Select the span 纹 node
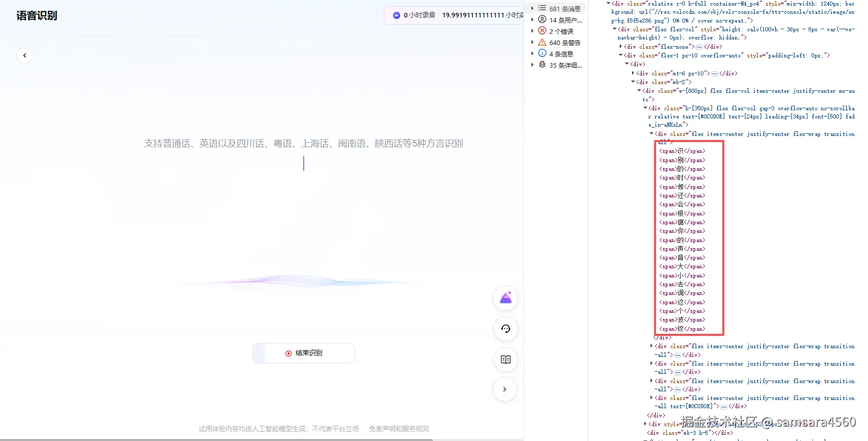Image resolution: width=868 pixels, height=441 pixels. (682, 329)
